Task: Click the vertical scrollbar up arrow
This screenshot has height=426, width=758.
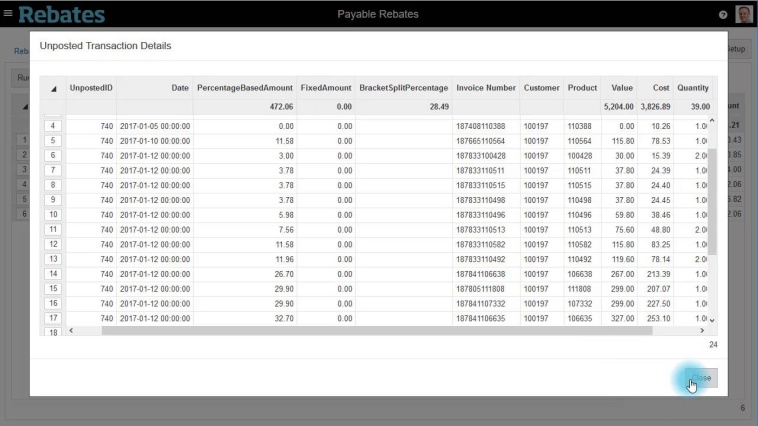Action: tap(712, 120)
